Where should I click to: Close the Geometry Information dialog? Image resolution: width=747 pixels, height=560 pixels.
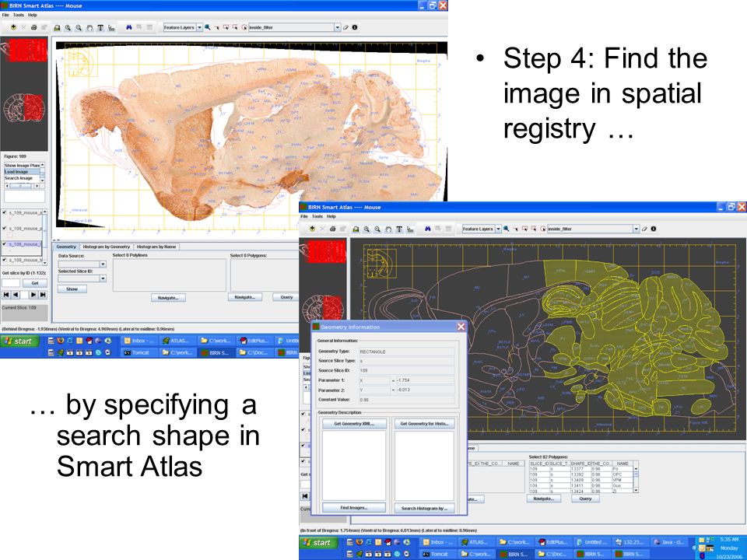(x=461, y=327)
